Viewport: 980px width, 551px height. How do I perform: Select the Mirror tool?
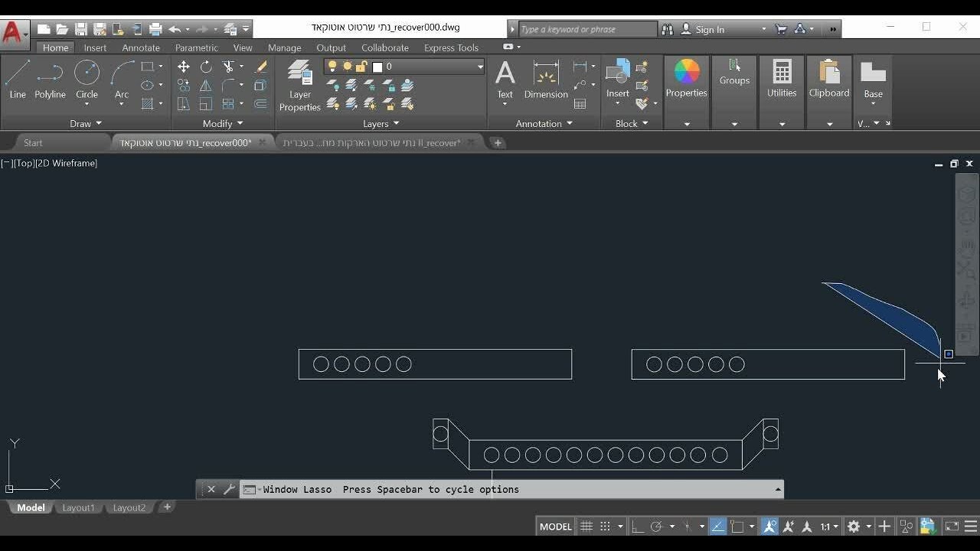point(206,86)
